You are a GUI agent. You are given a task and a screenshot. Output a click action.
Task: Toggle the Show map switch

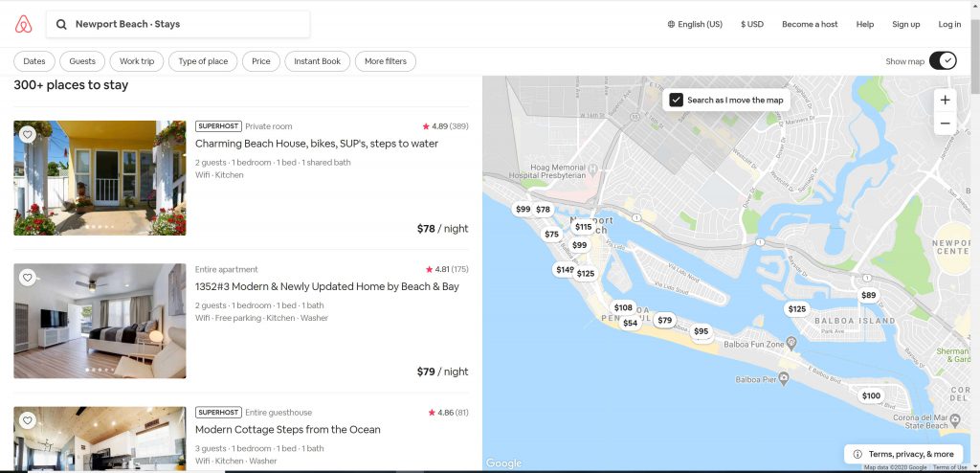[x=943, y=60]
